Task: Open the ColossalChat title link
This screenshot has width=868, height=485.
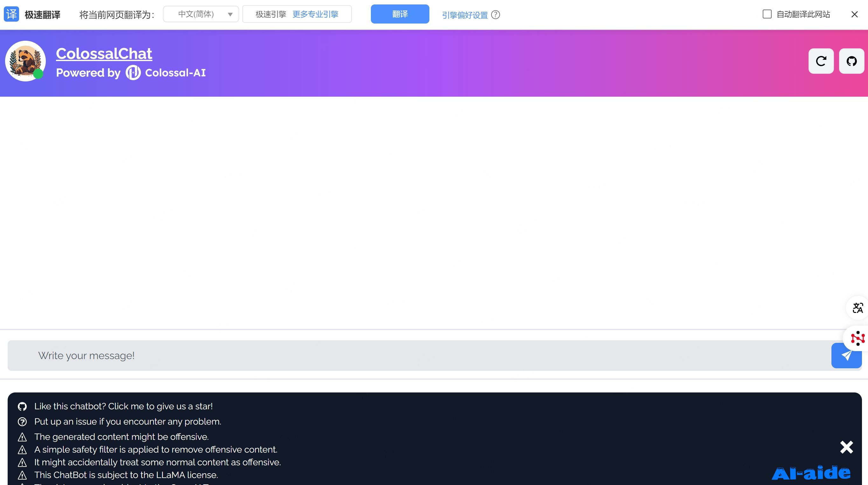Action: pos(104,53)
